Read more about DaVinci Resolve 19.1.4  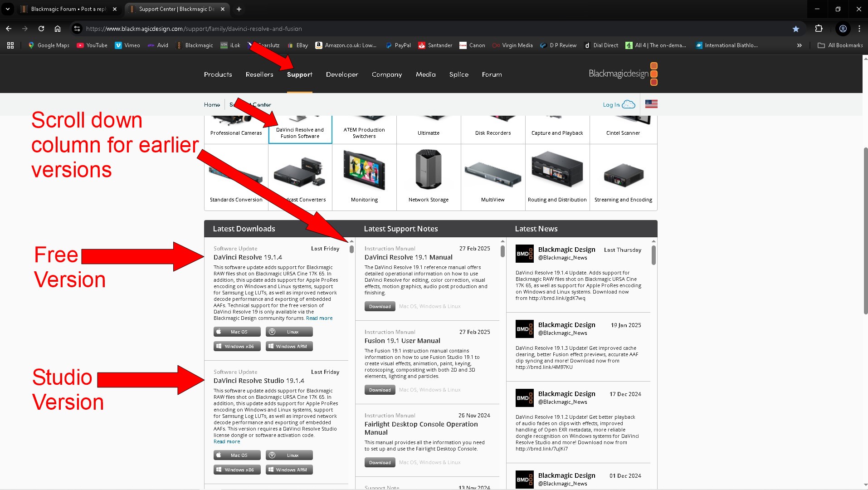(x=319, y=318)
